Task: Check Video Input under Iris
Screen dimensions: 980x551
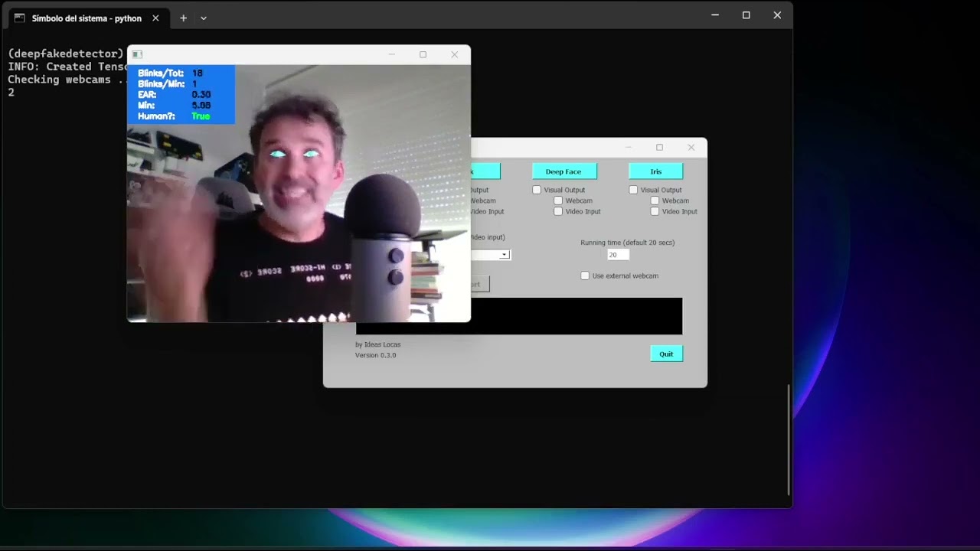Action: tap(655, 211)
